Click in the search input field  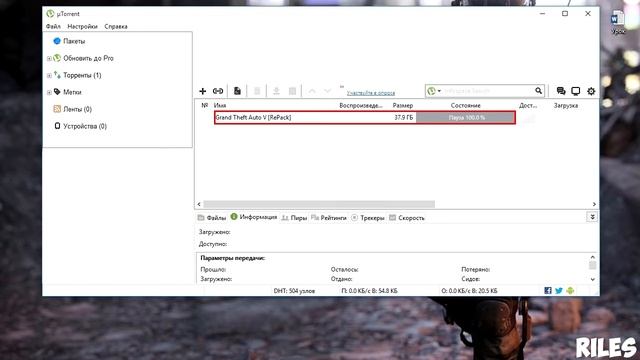(488, 91)
